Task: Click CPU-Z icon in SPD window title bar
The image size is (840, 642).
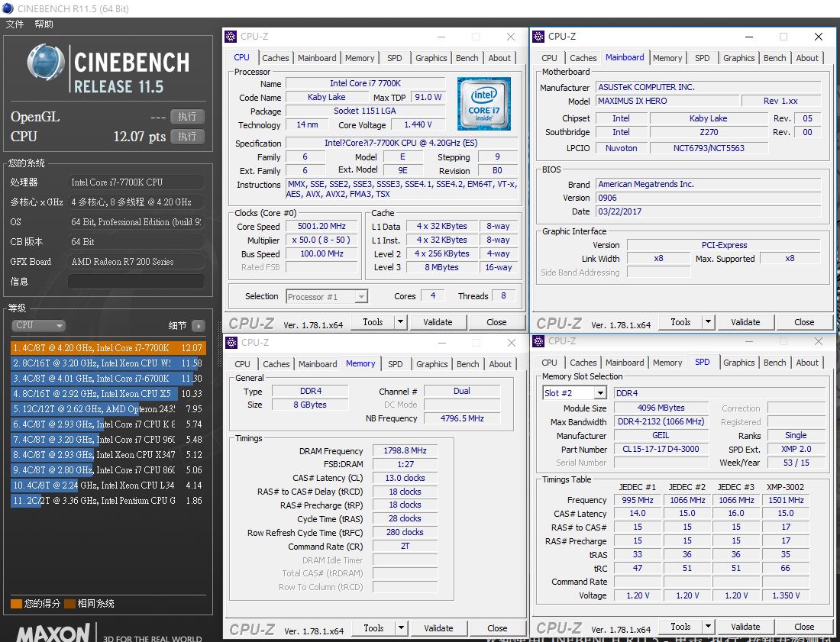Action: 538,341
